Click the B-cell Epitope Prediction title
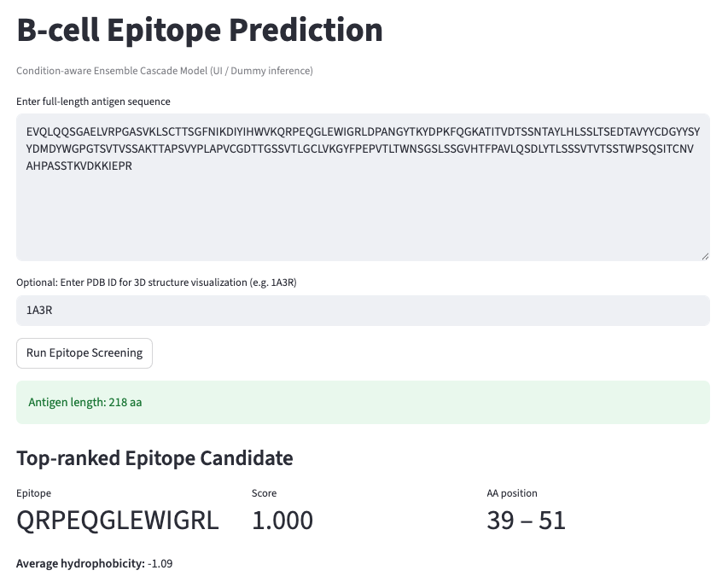Screen dimensions: 728x582 (x=200, y=30)
